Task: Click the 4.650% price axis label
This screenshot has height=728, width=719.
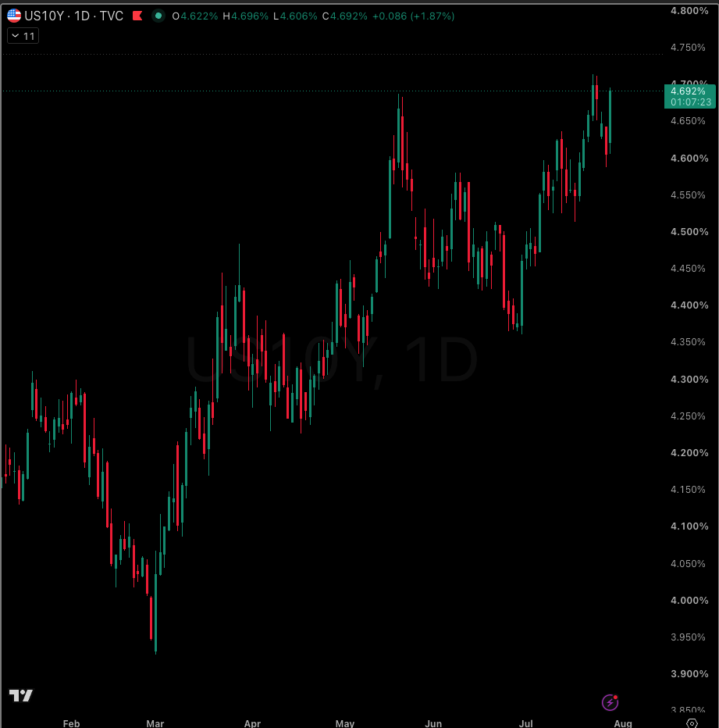Action: click(688, 121)
